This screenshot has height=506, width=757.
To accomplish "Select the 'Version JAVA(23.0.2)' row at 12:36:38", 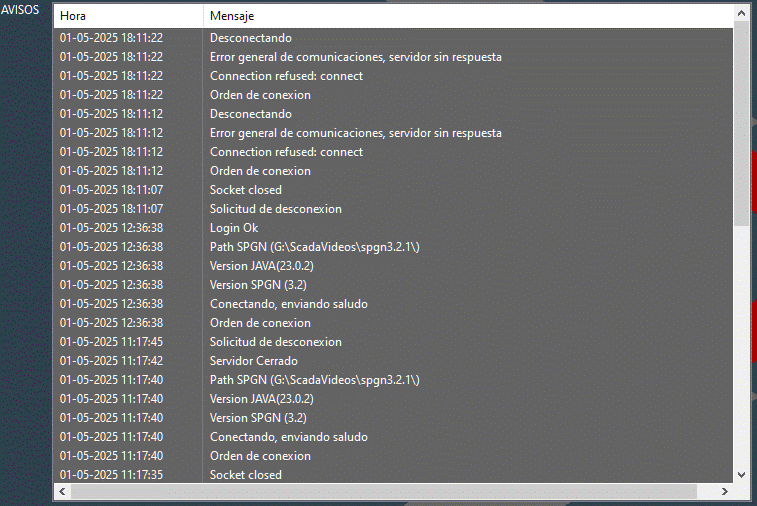I will click(x=393, y=266).
